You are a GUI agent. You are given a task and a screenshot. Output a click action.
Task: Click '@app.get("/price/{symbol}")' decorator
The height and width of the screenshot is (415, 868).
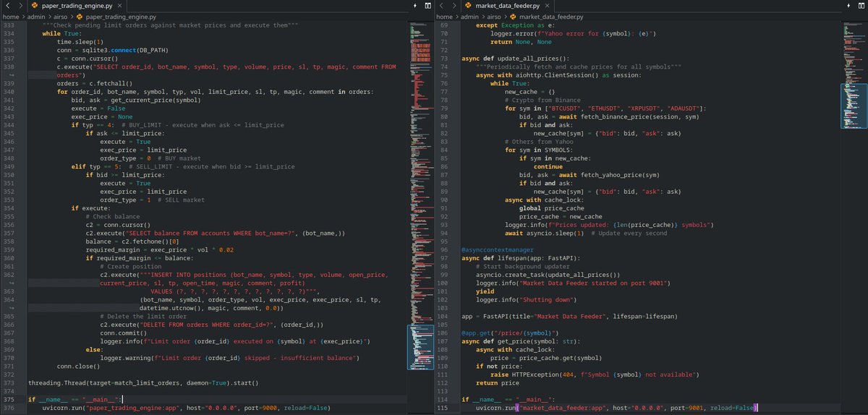(510, 333)
